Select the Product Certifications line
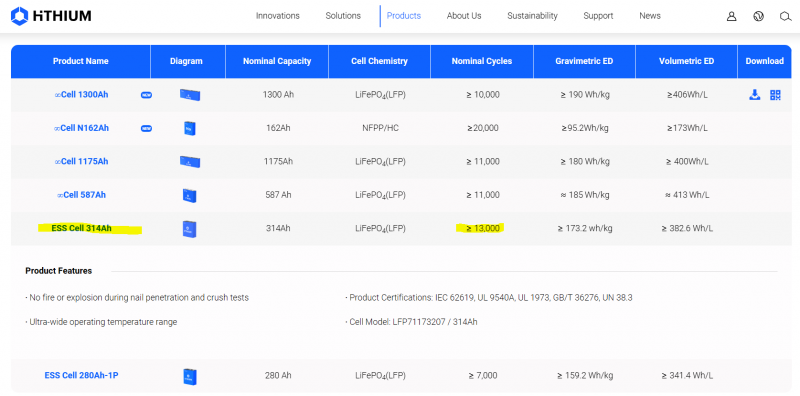This screenshot has height=396, width=800. pyautogui.click(x=489, y=298)
